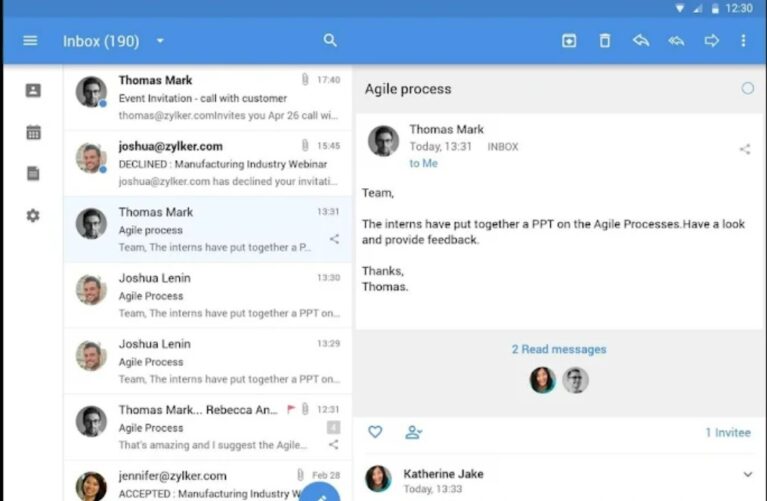
Task: Click the add invitee person icon
Action: pyautogui.click(x=413, y=432)
